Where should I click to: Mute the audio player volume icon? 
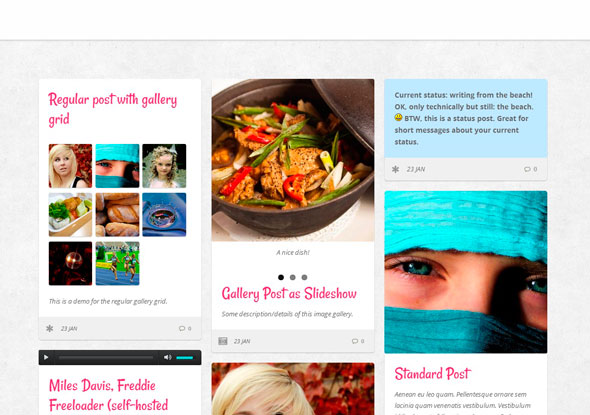[x=167, y=357]
